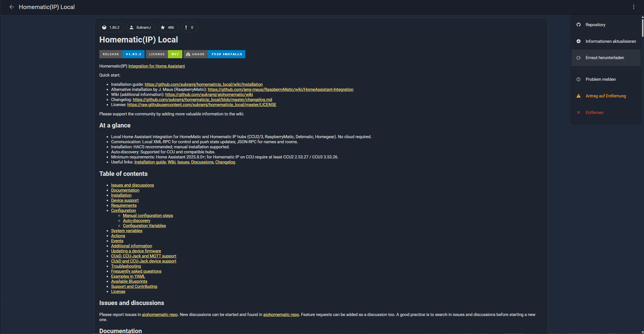Go back using the arrow icon

click(12, 7)
